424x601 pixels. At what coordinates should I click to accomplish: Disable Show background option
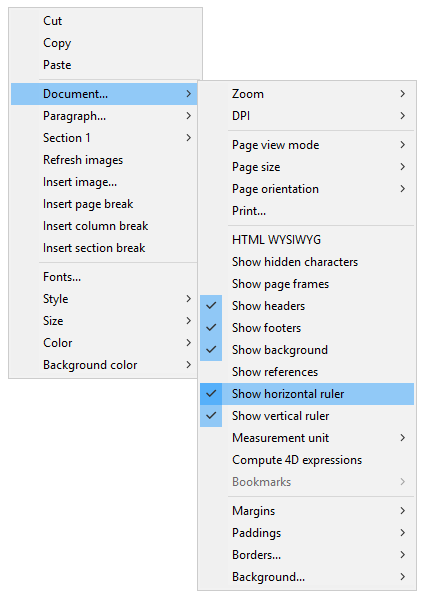[307, 350]
